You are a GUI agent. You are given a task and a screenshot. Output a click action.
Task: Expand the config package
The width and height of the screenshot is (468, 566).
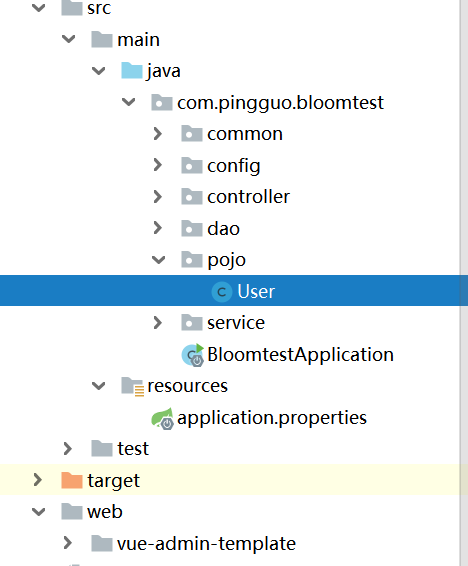pos(157,165)
